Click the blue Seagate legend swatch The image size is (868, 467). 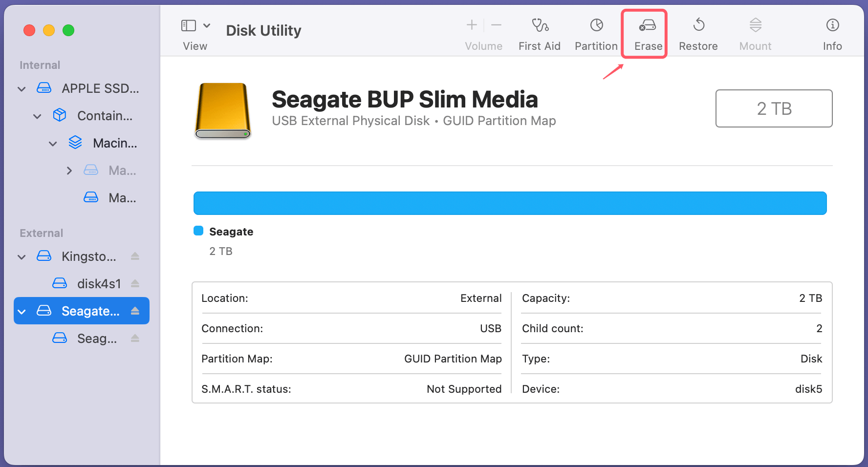[x=198, y=230]
